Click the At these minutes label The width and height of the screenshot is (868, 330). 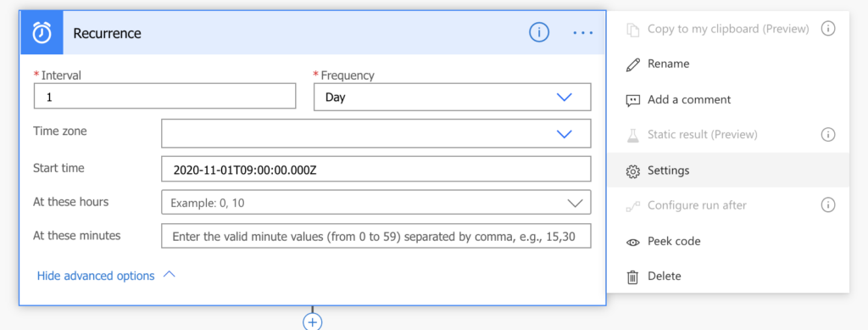tap(77, 235)
